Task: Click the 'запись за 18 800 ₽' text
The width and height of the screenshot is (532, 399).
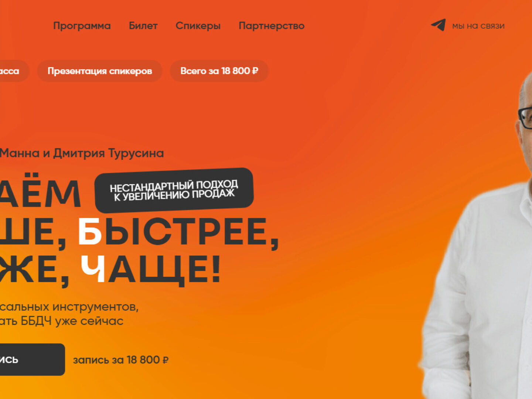Action: point(121,360)
